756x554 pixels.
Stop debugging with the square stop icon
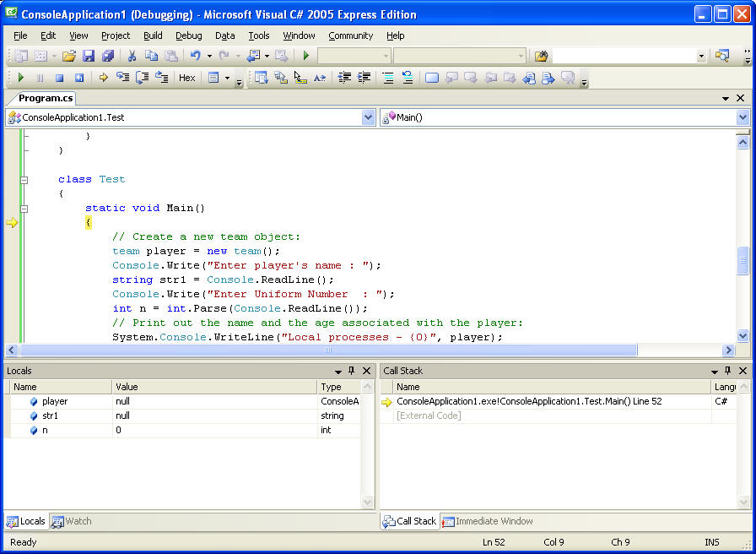[x=59, y=78]
